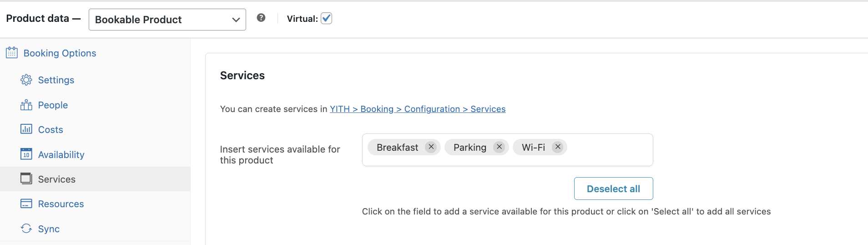The image size is (868, 245).
Task: Click the Booking Options calendar icon
Action: pos(12,53)
